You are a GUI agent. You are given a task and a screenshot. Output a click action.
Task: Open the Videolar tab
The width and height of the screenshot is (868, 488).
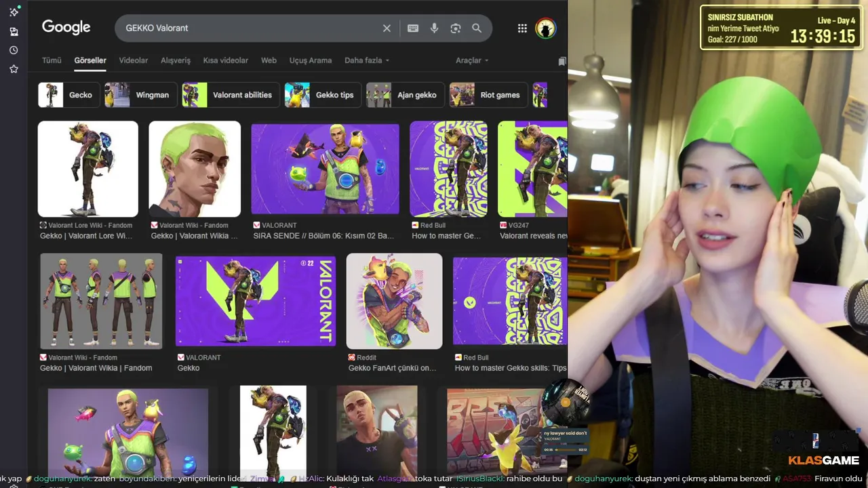pyautogui.click(x=134, y=60)
